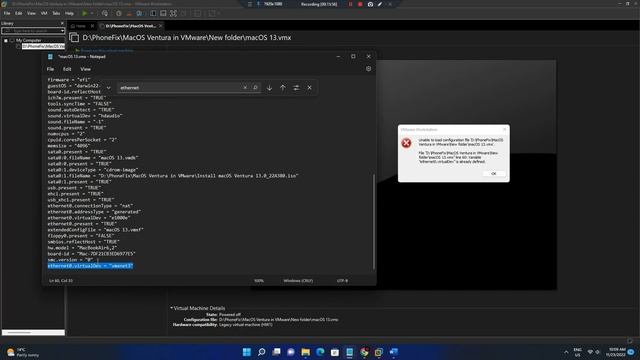Click the thumbnail bar view toolbar icon
The image size is (640, 360).
pos(163,13)
